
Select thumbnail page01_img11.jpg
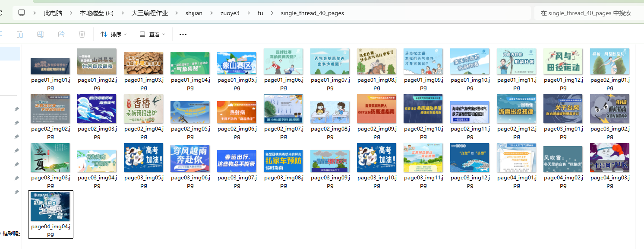point(516,61)
